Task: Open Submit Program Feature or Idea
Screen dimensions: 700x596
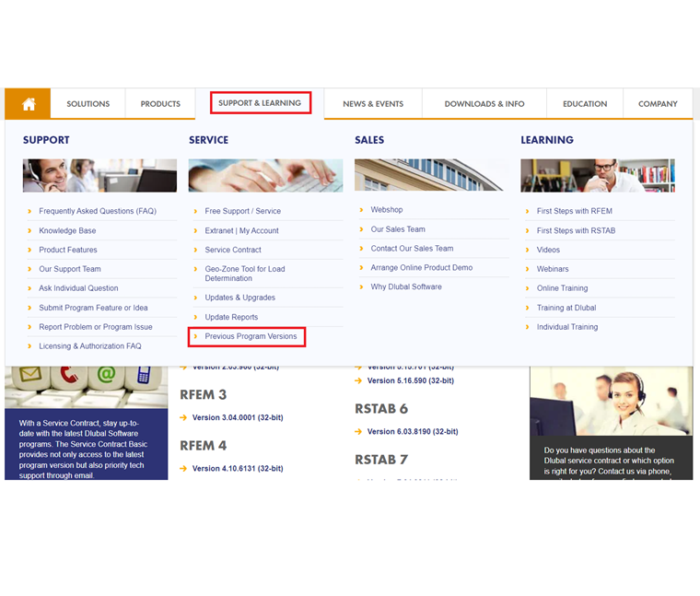Action: [93, 308]
